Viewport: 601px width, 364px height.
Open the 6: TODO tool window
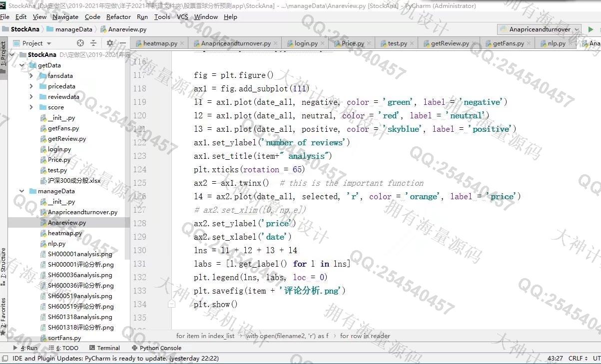(x=63, y=348)
